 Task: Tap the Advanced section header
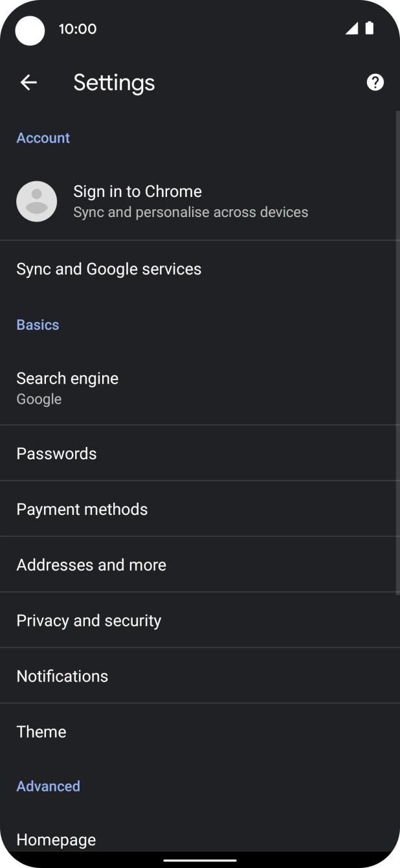coord(48,786)
